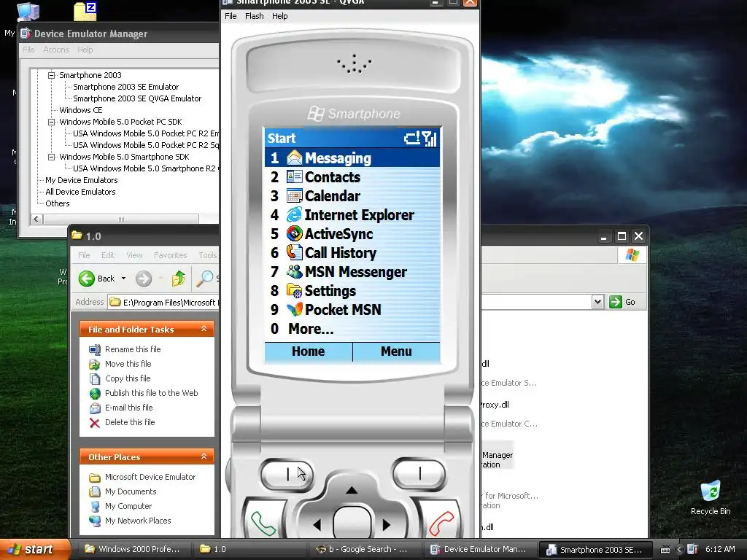Select the Windows CE tree item
This screenshot has width=747, height=560.
80,111
